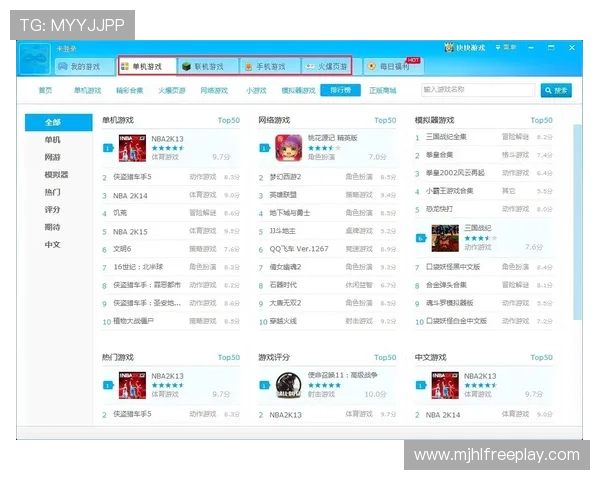The image size is (600, 480).
Task: Open Top50 link for 热门游戏 list
Action: pos(229,358)
